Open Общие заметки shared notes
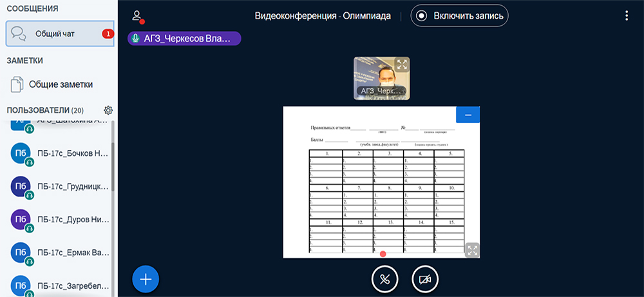 (x=60, y=84)
